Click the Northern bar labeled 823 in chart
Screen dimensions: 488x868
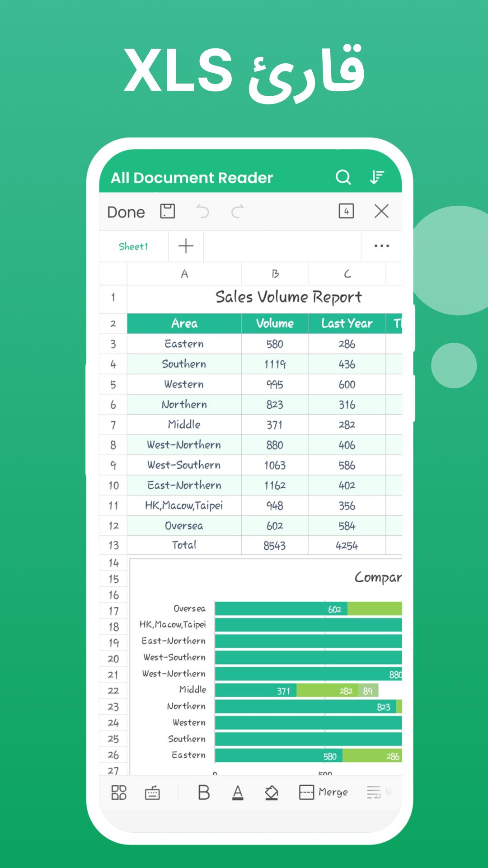tap(305, 707)
